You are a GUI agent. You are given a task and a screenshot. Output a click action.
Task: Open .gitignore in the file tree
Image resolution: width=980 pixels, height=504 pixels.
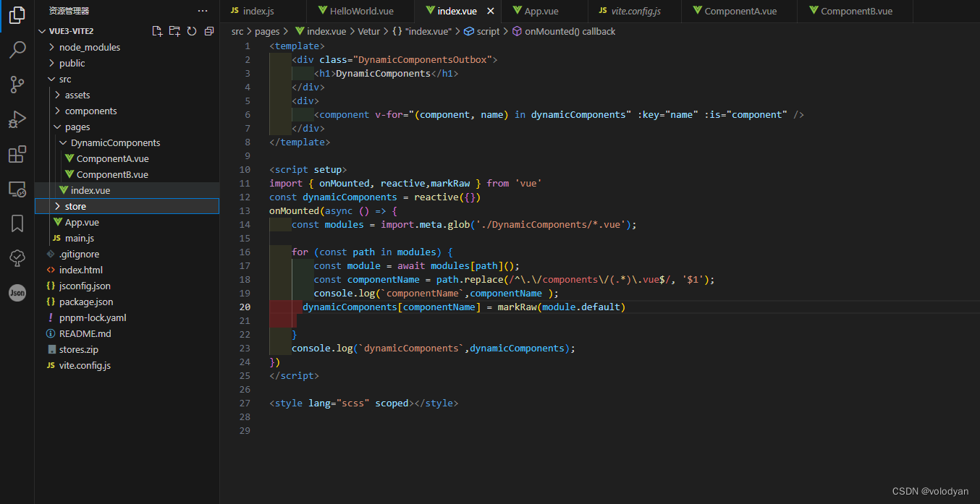[x=127, y=254]
